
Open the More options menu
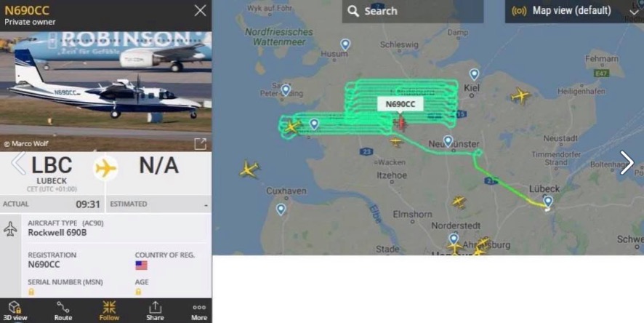click(x=199, y=311)
